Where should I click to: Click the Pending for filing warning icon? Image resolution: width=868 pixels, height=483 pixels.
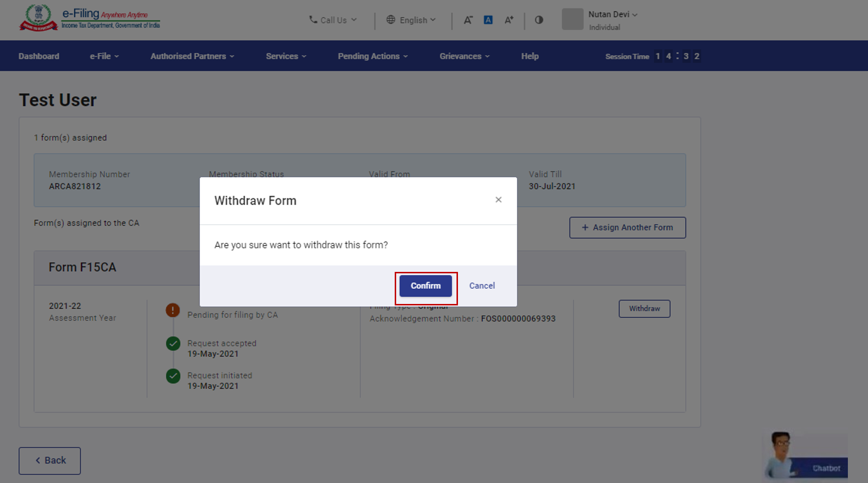coord(173,310)
